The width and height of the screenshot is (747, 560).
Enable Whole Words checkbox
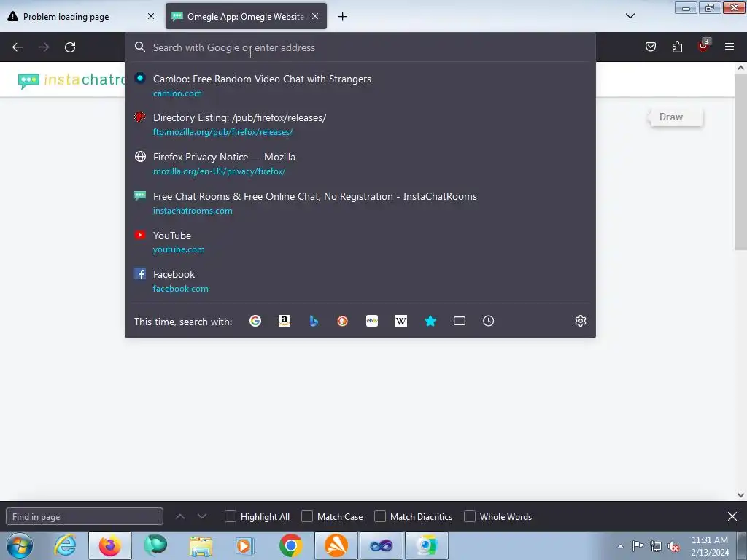(x=470, y=516)
